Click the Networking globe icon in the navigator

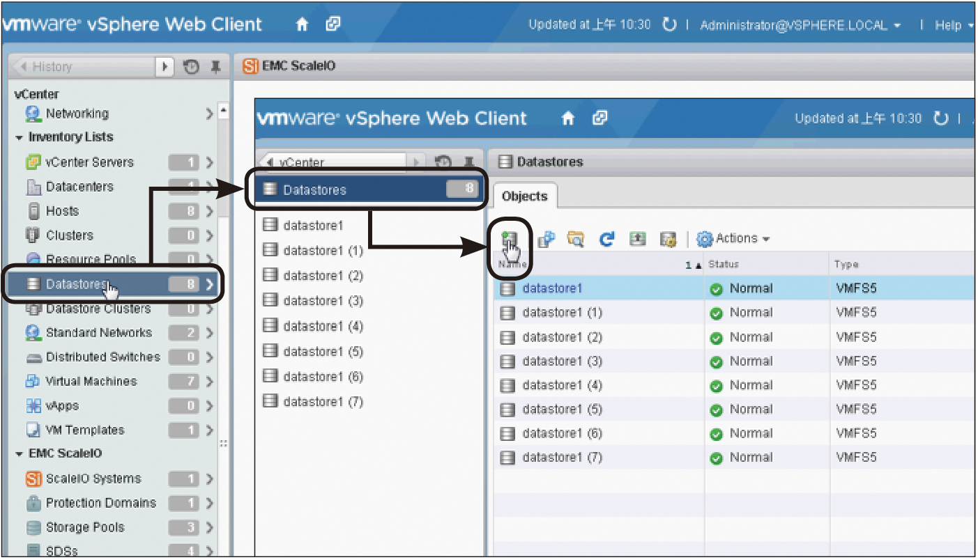click(33, 114)
